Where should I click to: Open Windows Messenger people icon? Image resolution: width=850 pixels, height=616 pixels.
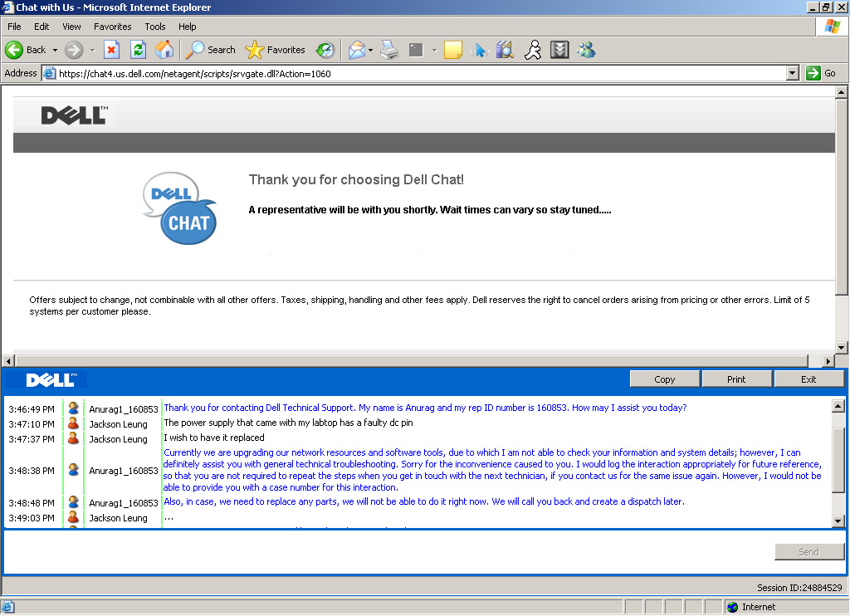(586, 50)
